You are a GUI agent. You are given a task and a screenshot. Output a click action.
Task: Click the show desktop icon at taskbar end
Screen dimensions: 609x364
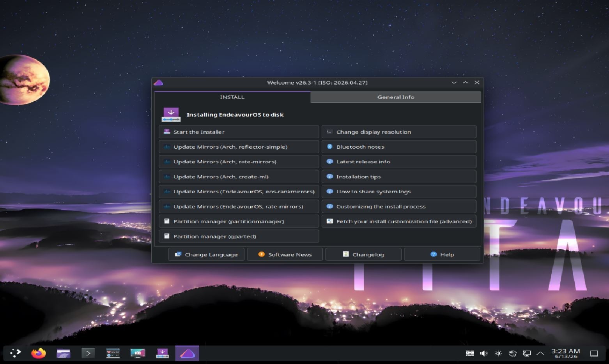pyautogui.click(x=594, y=353)
